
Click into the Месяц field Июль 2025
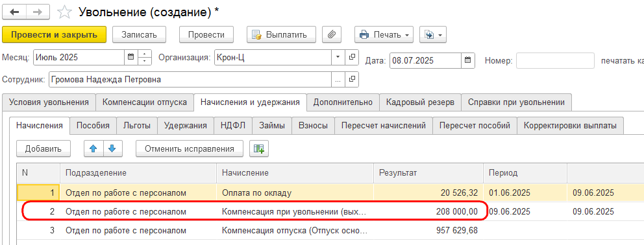[79, 57]
